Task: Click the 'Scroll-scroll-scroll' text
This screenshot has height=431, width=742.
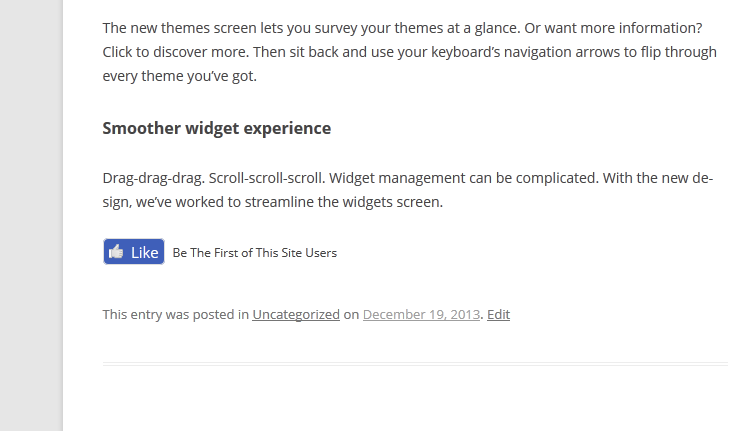Action: click(267, 178)
